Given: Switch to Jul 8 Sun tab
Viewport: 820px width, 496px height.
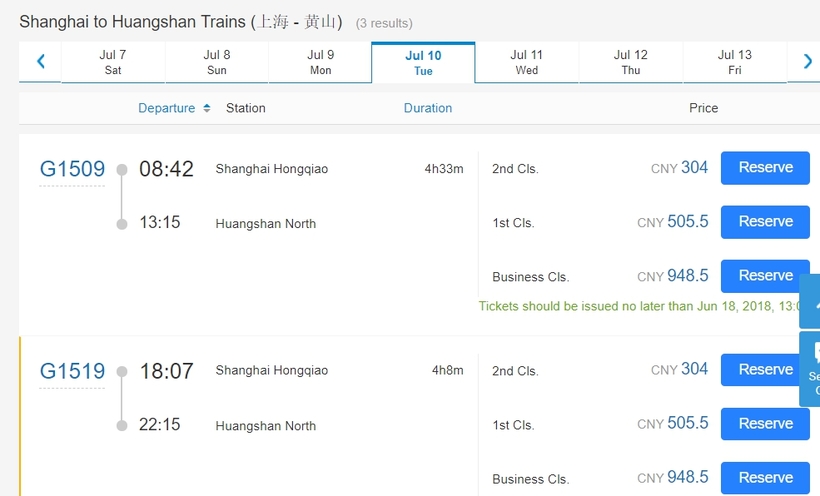Looking at the screenshot, I should 217,62.
